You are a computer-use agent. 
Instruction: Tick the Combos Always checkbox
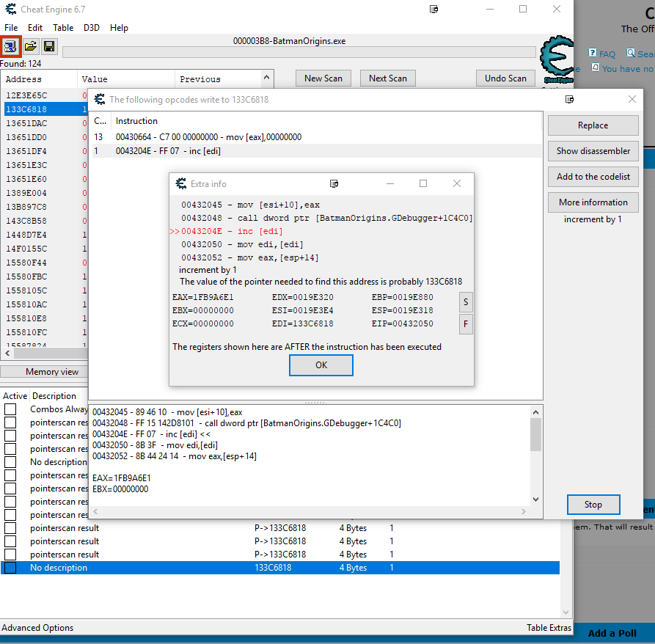pos(10,409)
